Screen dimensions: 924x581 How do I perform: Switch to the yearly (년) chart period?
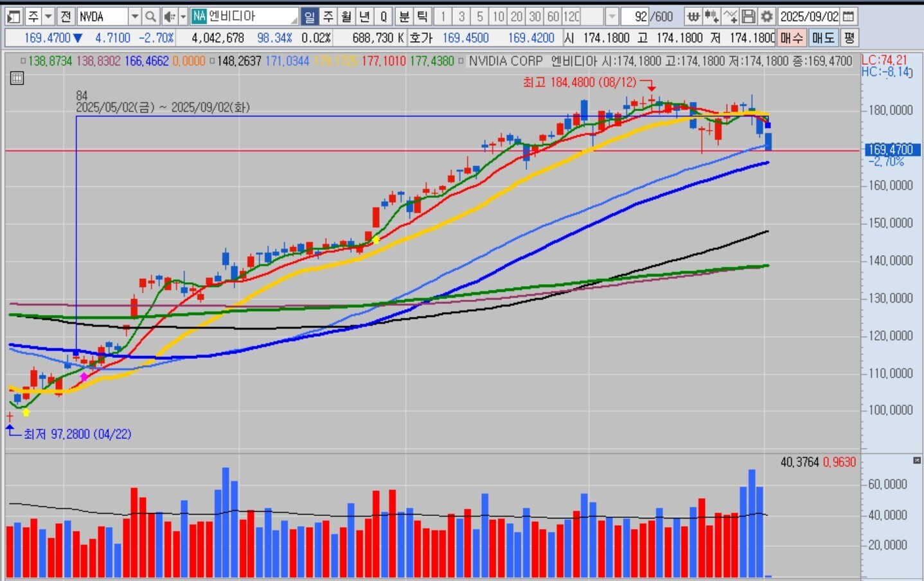[x=365, y=16]
